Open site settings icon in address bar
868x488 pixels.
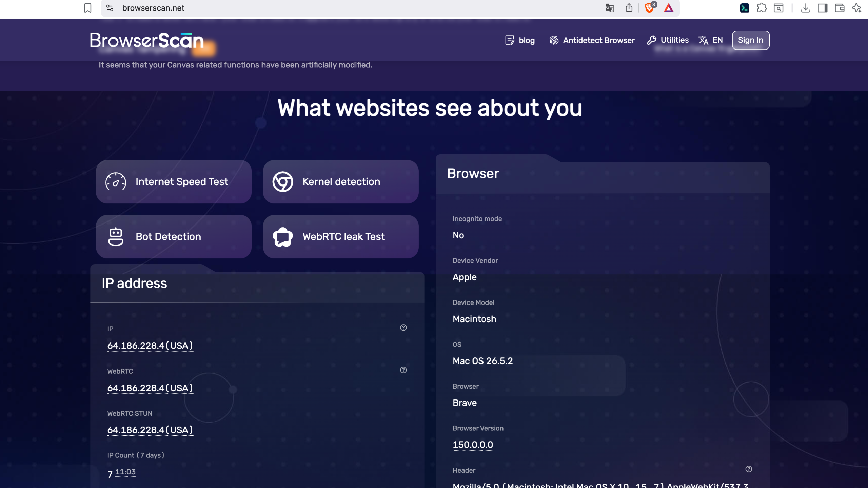tap(110, 8)
